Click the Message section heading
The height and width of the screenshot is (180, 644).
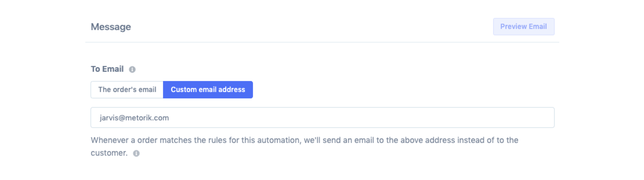111,27
